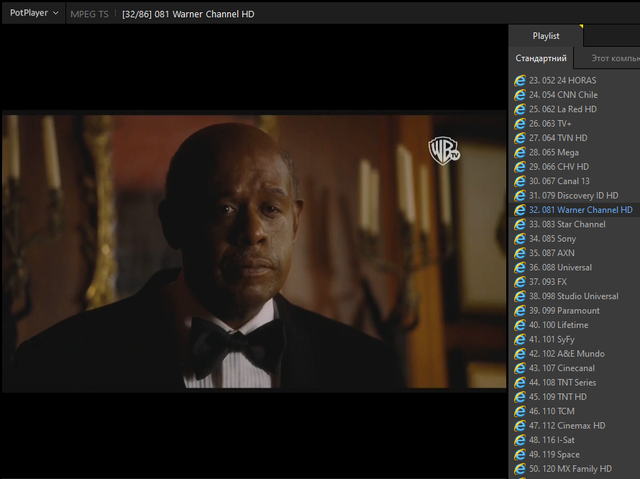
Task: Click icon beside 27. 064 TVN HD
Action: click(x=520, y=138)
